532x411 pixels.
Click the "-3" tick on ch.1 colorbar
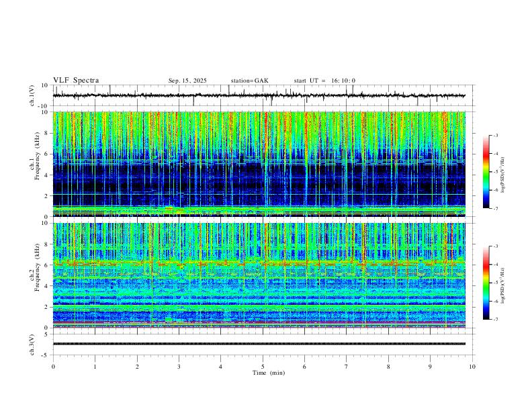(x=496, y=136)
